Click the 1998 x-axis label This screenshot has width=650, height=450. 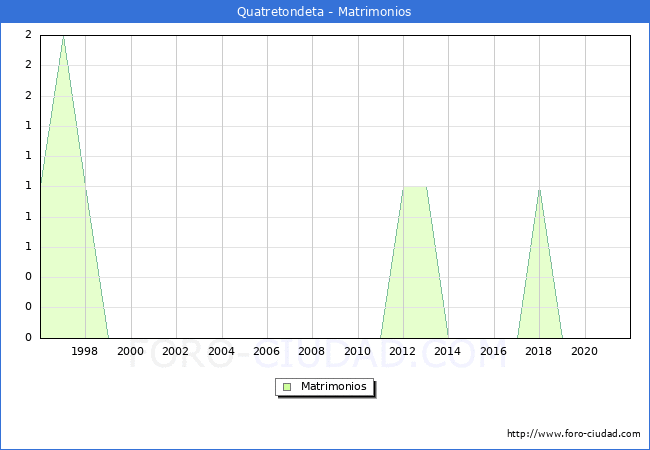(x=85, y=351)
